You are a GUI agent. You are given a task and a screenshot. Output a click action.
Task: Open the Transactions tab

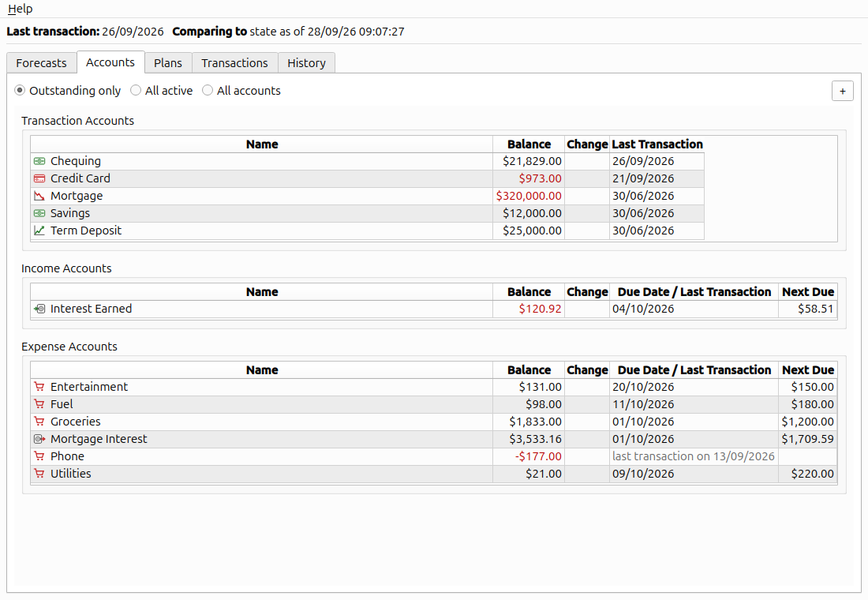pyautogui.click(x=234, y=63)
